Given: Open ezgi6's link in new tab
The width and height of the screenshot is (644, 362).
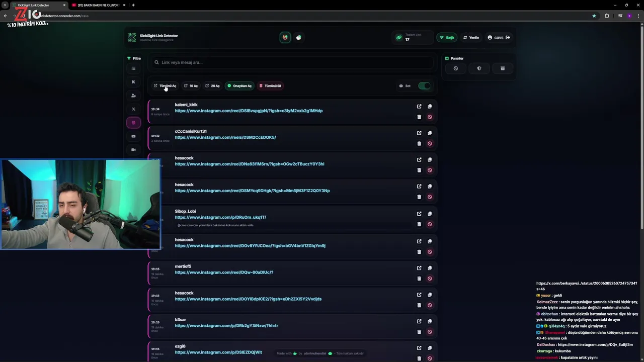Looking at the screenshot, I should tap(419, 348).
